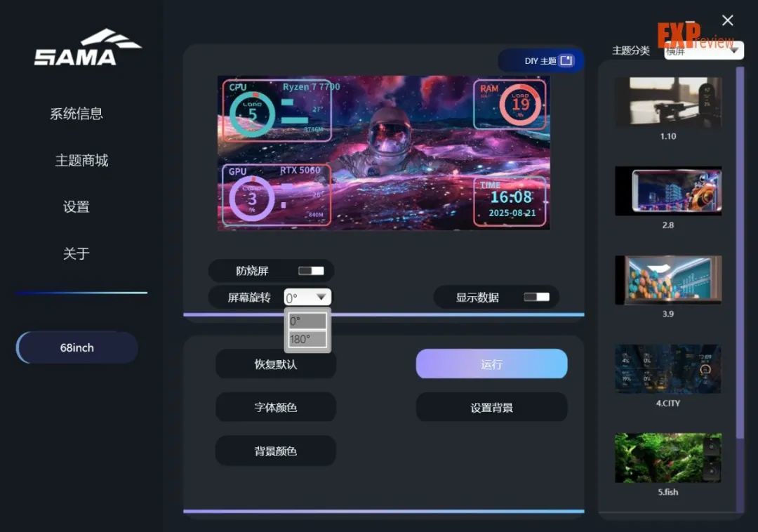This screenshot has width=758, height=532.
Task: Select theme thumbnail 5.fish
Action: point(668,458)
